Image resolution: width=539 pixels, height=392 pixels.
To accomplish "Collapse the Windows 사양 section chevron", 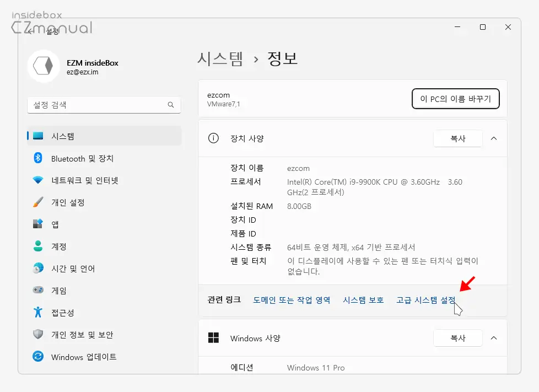I will coord(494,337).
